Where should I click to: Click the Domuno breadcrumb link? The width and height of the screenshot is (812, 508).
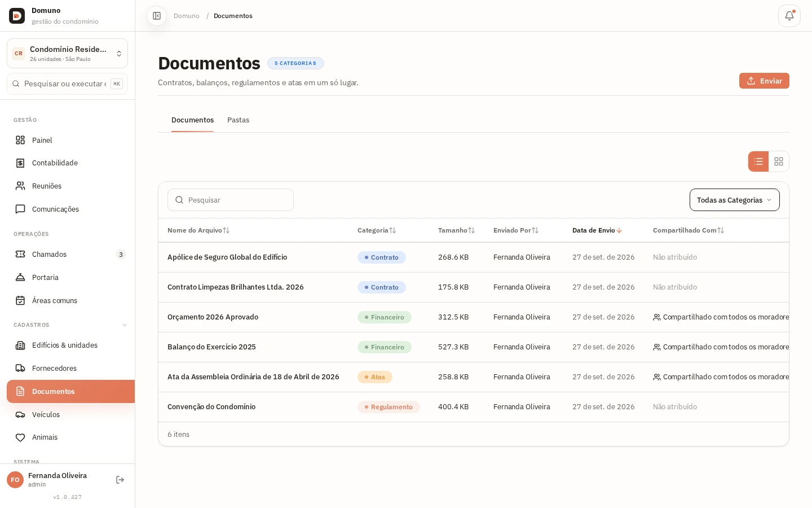pyautogui.click(x=187, y=16)
